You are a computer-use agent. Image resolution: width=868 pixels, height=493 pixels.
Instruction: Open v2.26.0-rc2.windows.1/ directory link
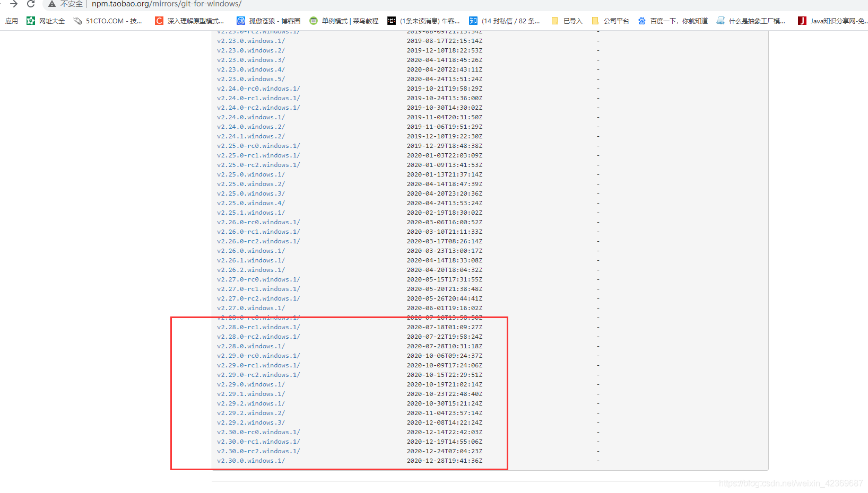(x=258, y=241)
